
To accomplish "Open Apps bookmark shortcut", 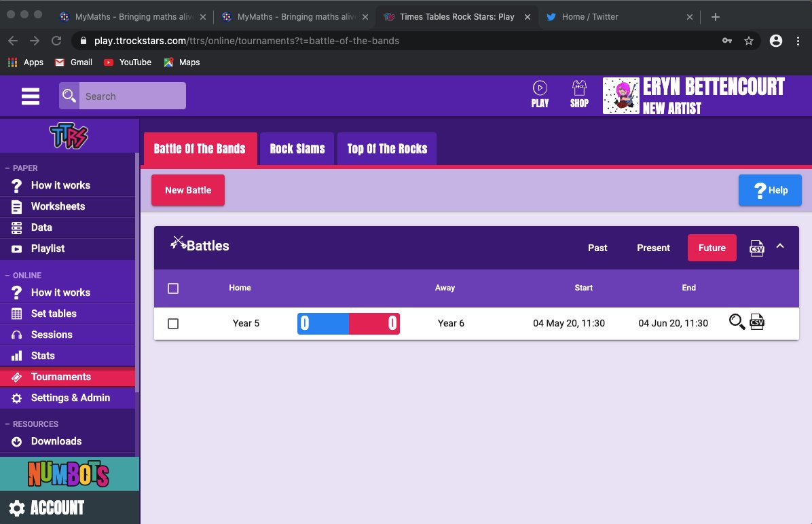I will (25, 62).
